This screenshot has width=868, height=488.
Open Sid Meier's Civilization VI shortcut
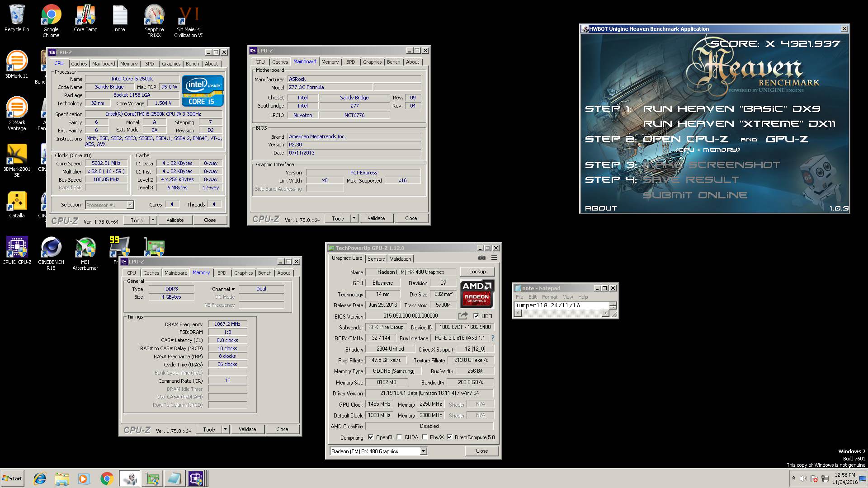[x=189, y=21]
